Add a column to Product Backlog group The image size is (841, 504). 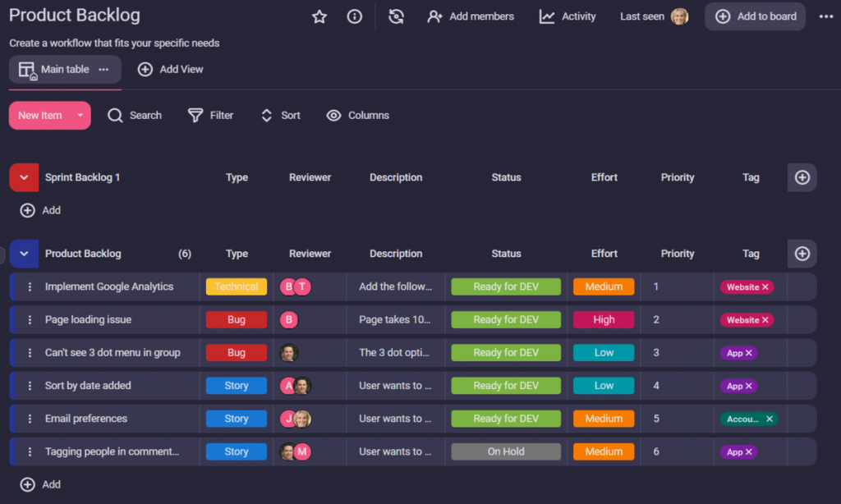tap(802, 254)
